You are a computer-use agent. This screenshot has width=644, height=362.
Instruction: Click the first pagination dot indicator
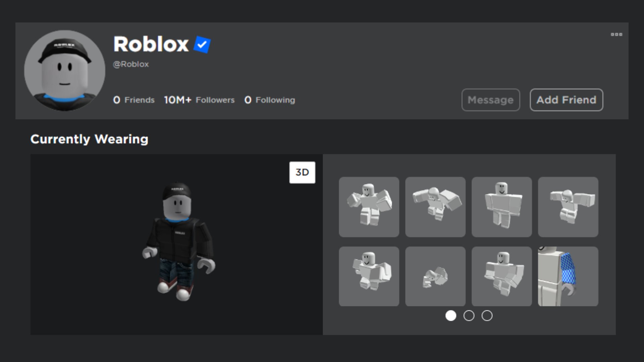click(x=451, y=316)
